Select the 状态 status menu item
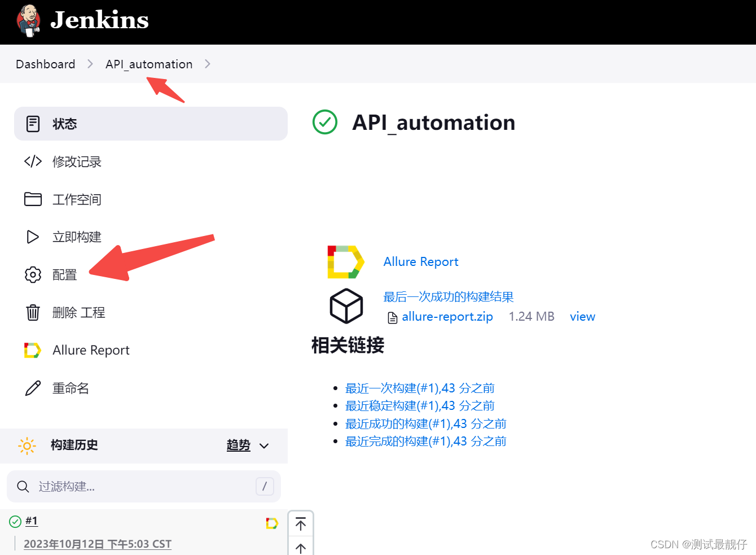The image size is (756, 555). coord(151,124)
